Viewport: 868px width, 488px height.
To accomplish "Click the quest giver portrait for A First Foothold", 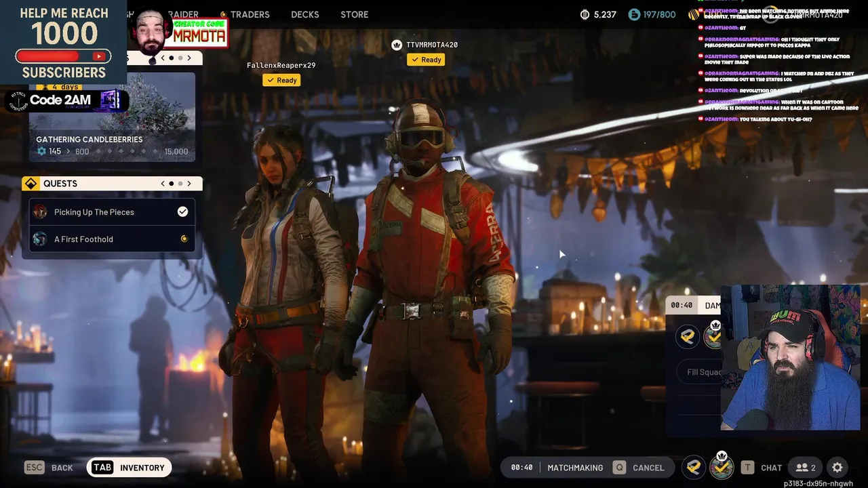I will (x=40, y=239).
